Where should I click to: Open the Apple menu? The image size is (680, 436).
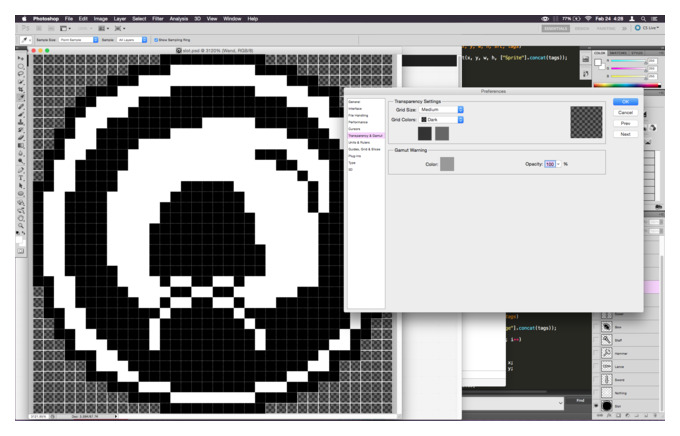click(x=24, y=19)
